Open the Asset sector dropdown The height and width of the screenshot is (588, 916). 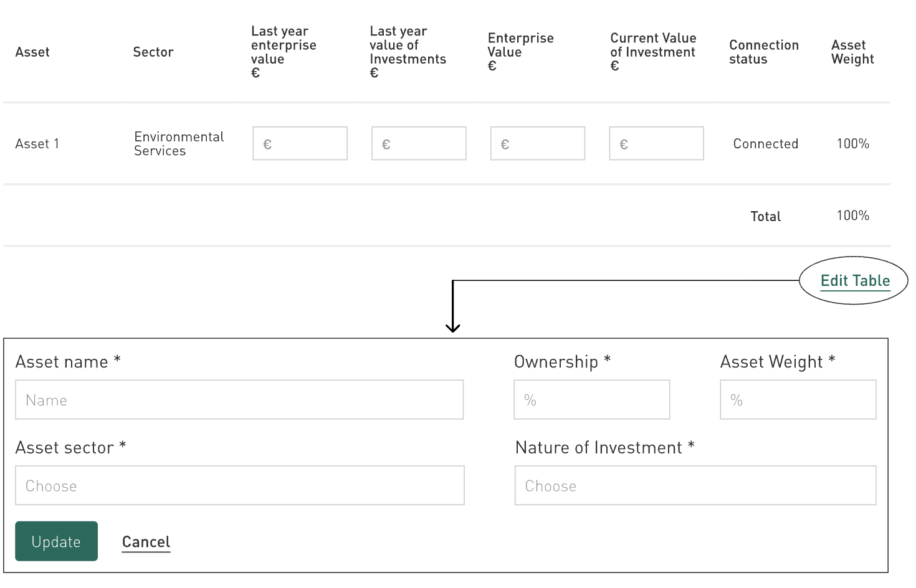pos(239,486)
